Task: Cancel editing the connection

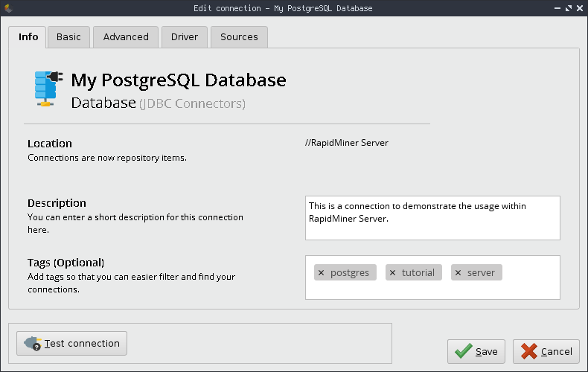Action: click(546, 352)
